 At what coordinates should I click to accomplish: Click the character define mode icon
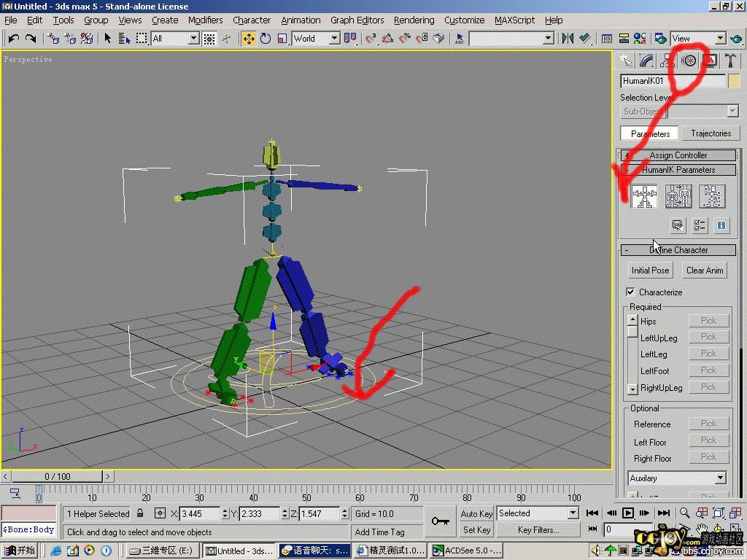[644, 196]
